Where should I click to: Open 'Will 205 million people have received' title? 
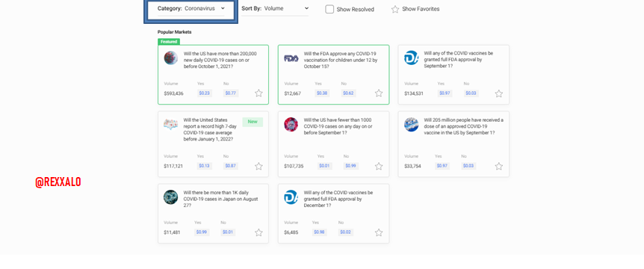click(464, 126)
